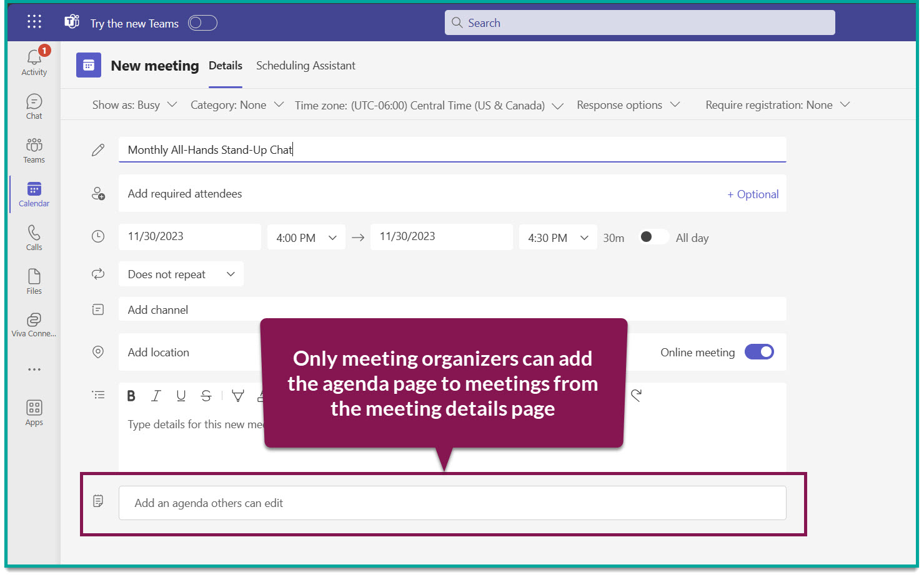Image resolution: width=924 pixels, height=577 pixels.
Task: Open the Activity feed
Action: coord(34,61)
